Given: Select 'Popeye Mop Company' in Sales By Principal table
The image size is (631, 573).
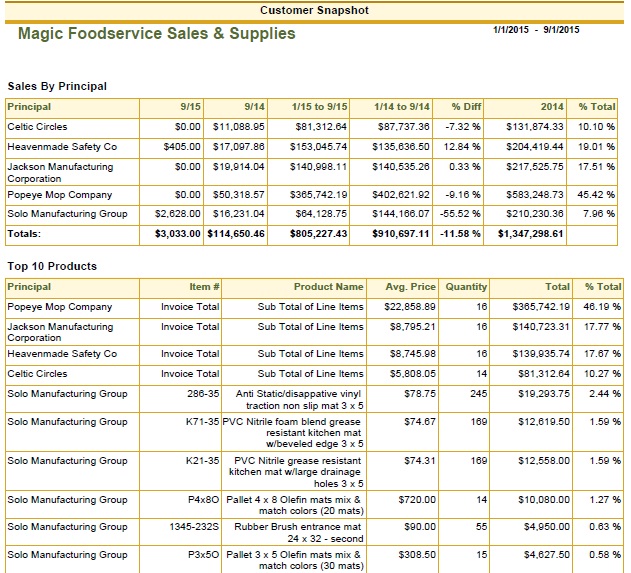Looking at the screenshot, I should (60, 195).
